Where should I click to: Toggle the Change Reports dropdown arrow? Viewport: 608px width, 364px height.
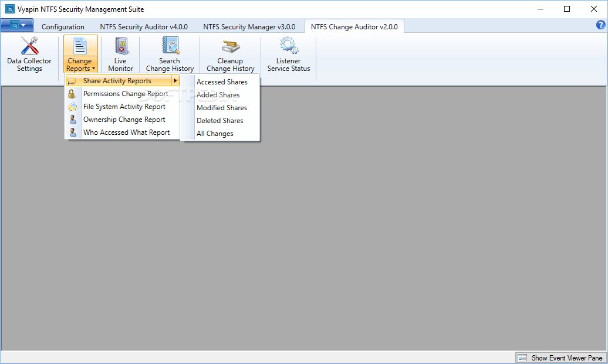(x=93, y=69)
